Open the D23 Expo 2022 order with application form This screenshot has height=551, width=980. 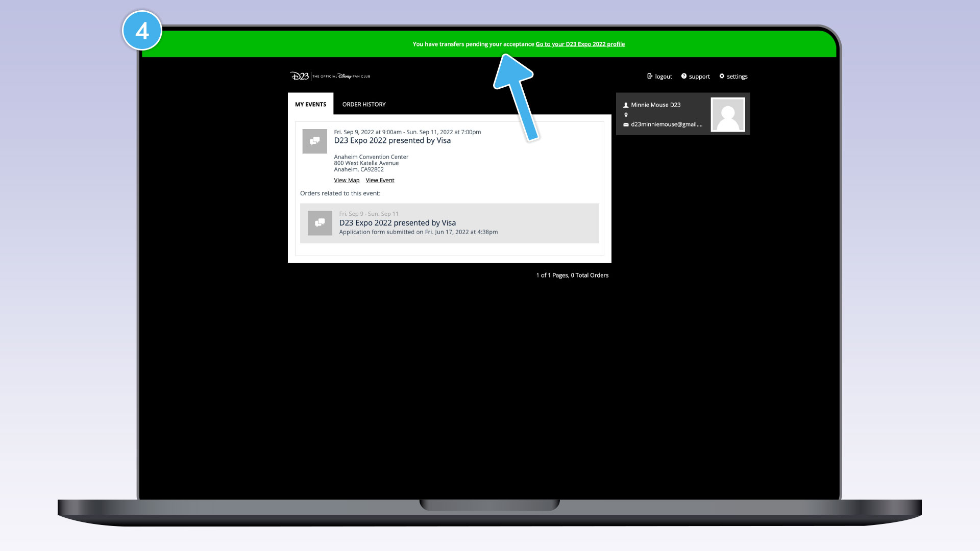(449, 223)
